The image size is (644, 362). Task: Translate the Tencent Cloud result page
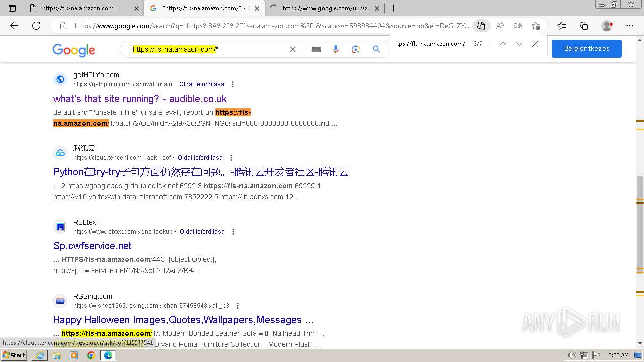[x=200, y=158]
